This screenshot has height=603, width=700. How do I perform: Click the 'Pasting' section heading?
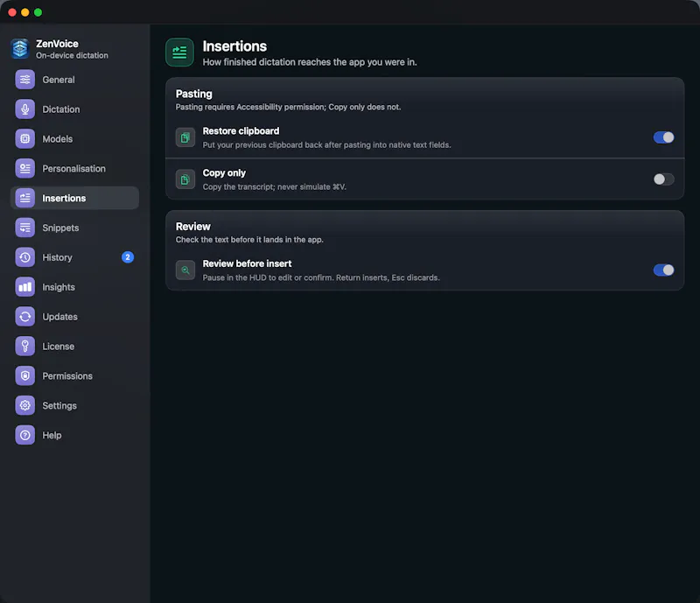pyautogui.click(x=193, y=94)
